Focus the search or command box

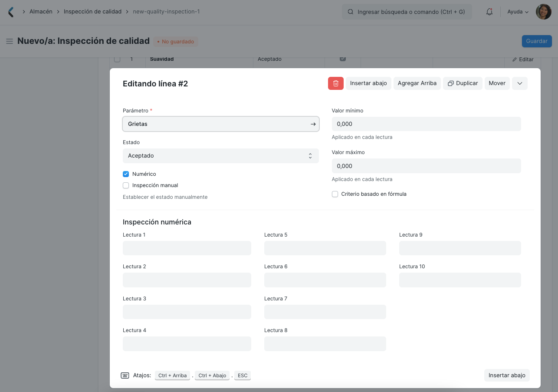tap(407, 12)
